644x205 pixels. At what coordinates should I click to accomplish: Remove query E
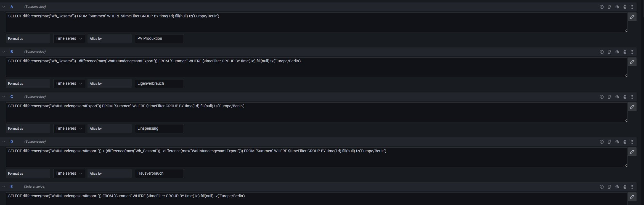(625, 187)
